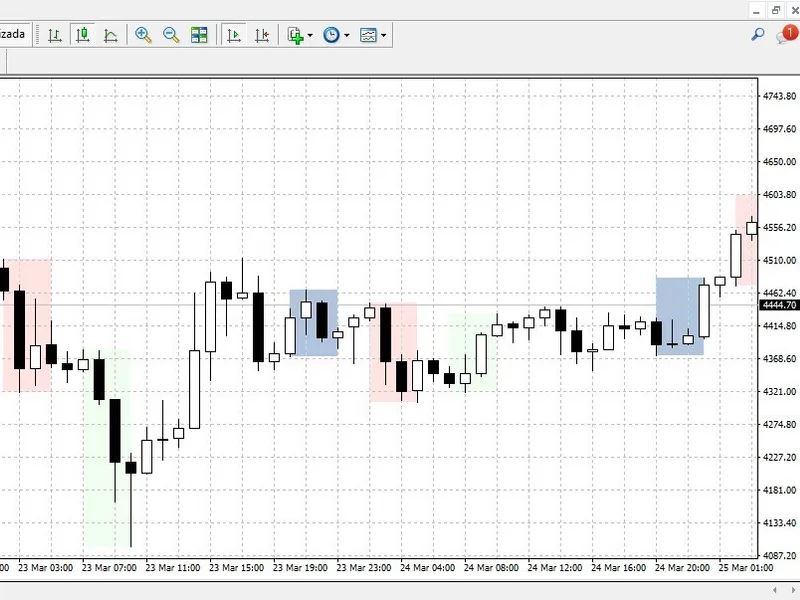This screenshot has width=800, height=600.
Task: Zoom in on the chart
Action: (x=143, y=35)
